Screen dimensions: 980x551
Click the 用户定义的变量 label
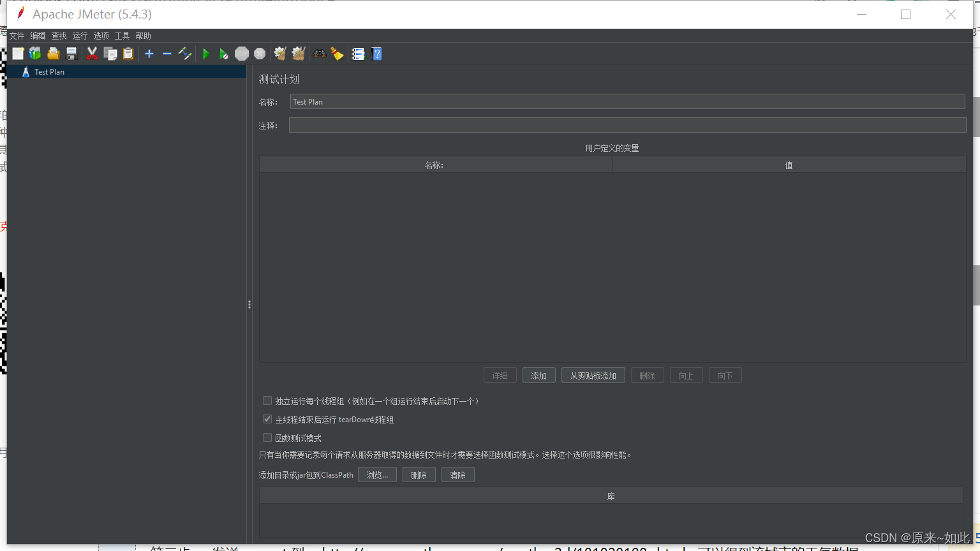612,148
